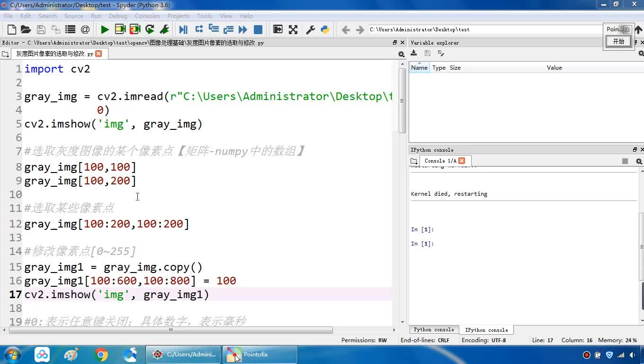The height and width of the screenshot is (364, 644).
Task: Open the Run menu
Action: (96, 16)
